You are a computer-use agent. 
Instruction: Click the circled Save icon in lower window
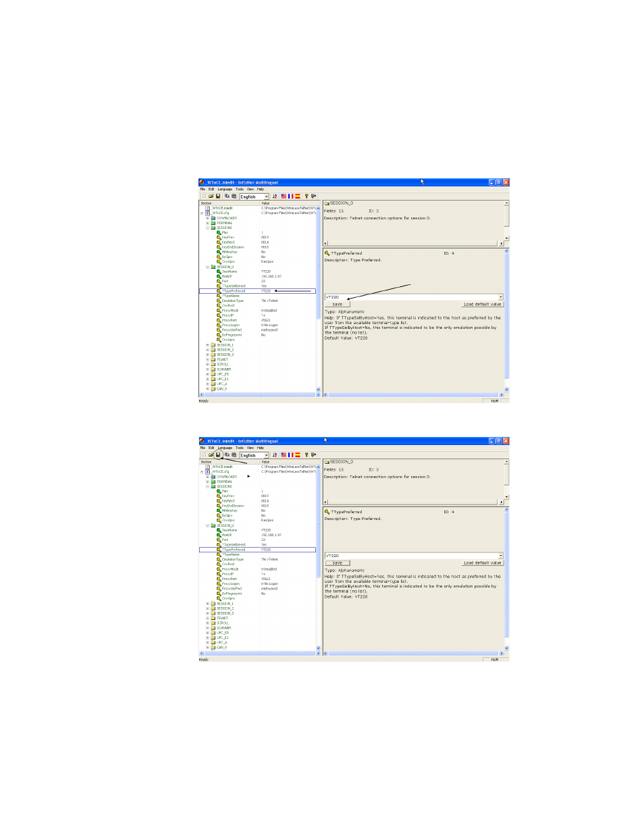click(218, 455)
